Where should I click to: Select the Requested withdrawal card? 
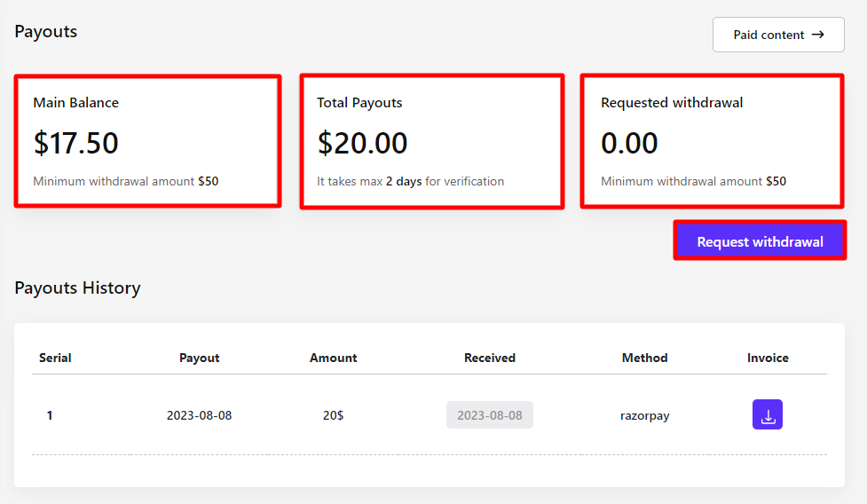click(712, 142)
